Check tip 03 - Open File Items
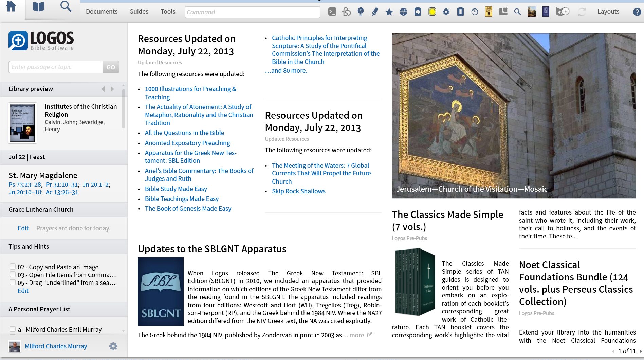 (x=13, y=274)
